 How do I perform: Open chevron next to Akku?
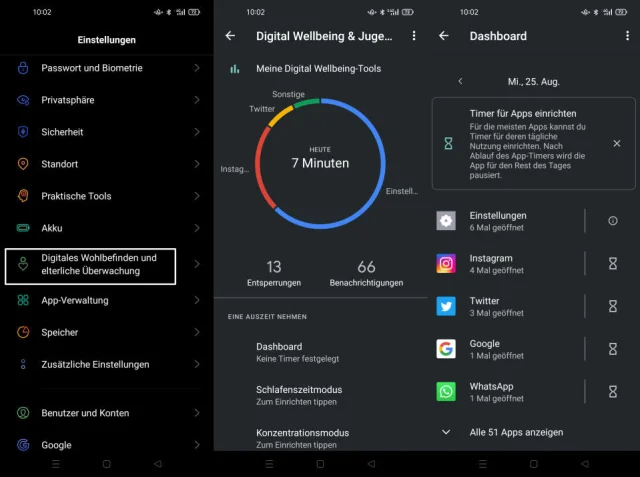(x=197, y=228)
